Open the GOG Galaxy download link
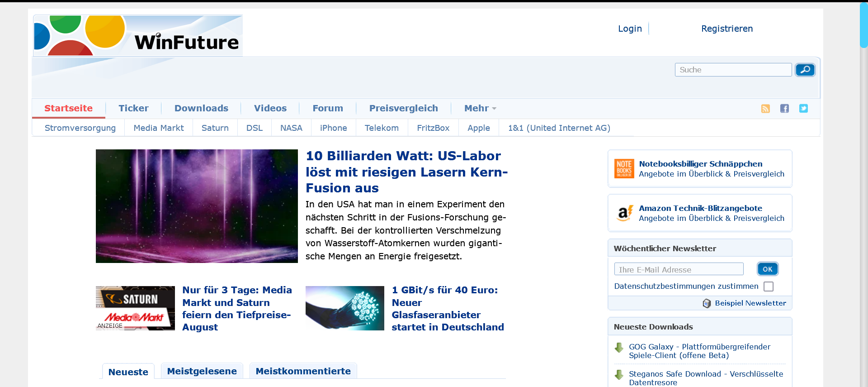The width and height of the screenshot is (868, 387). (699, 351)
